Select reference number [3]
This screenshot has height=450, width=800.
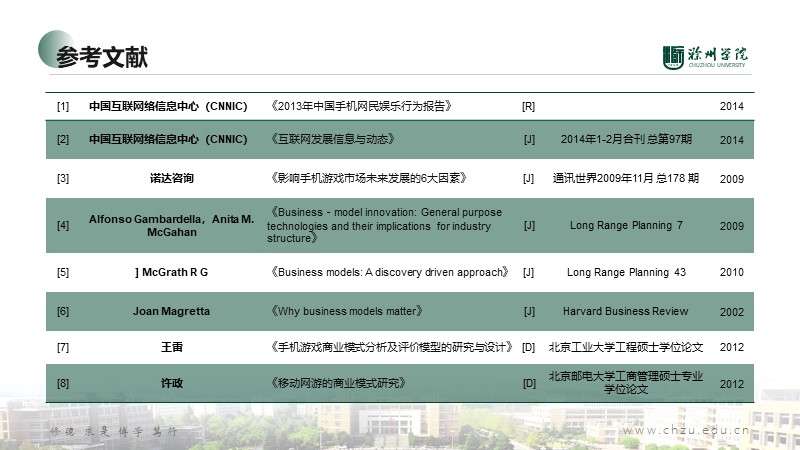63,178
